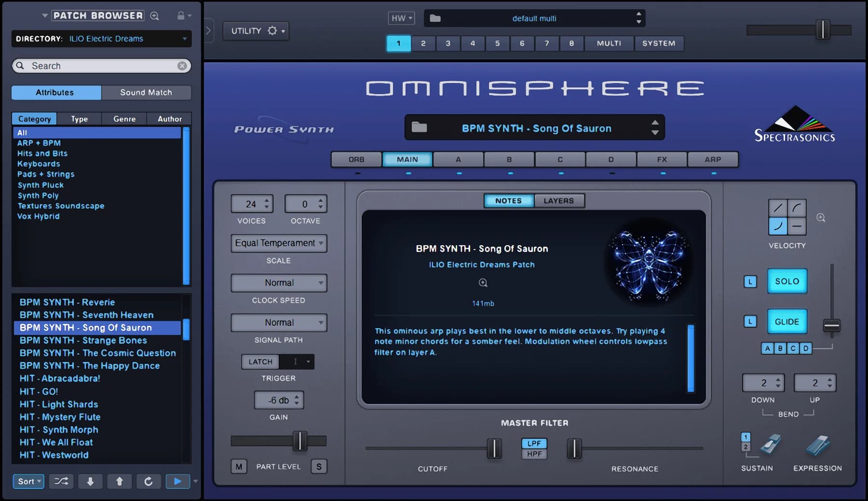Open the Scale dropdown showing Equal Temperament
This screenshot has width=868, height=501.
click(279, 243)
